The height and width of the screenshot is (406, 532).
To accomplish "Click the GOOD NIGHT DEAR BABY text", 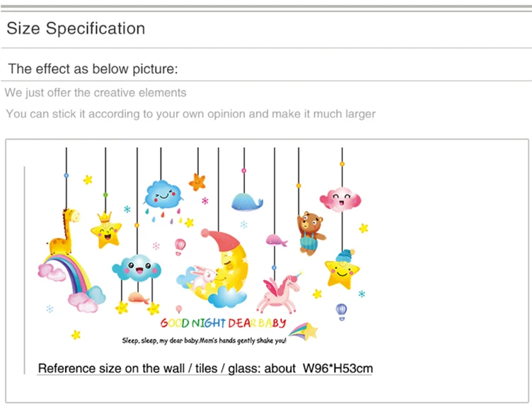I will point(224,323).
